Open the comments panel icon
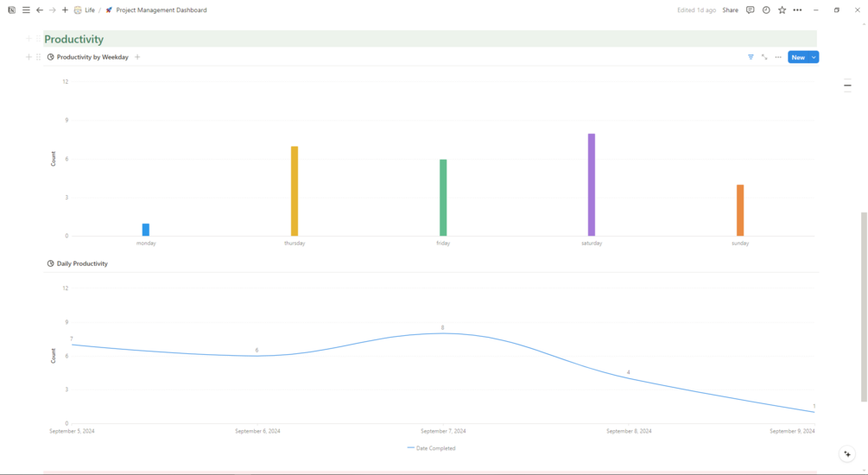The width and height of the screenshot is (868, 475). click(750, 10)
